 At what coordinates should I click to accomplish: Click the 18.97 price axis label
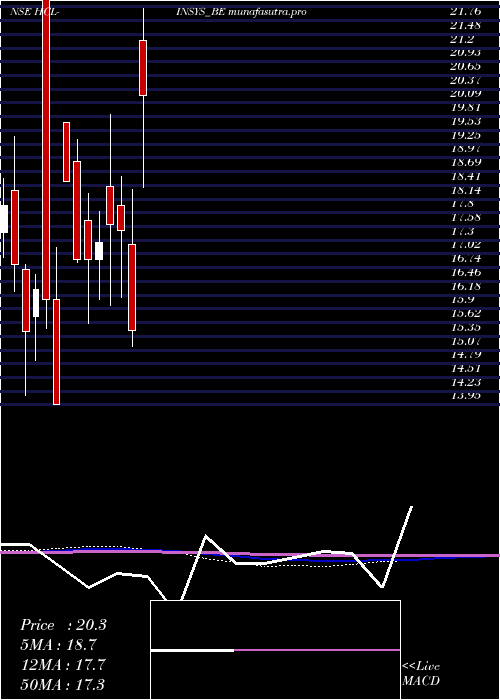[x=466, y=149]
